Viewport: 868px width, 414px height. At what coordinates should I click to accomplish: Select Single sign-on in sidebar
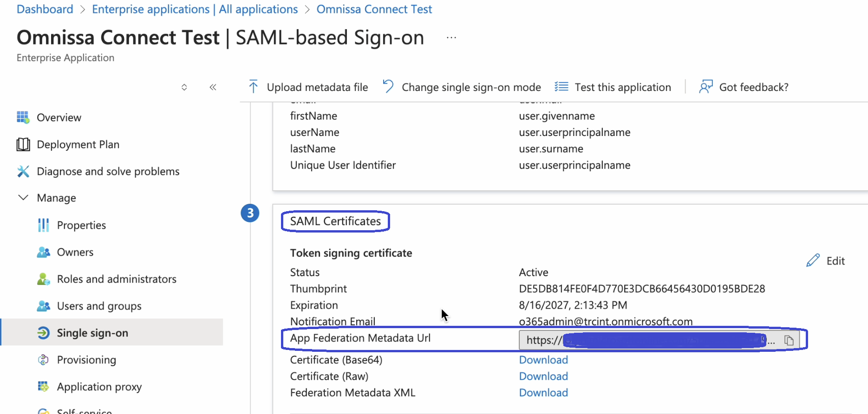pos(111,332)
